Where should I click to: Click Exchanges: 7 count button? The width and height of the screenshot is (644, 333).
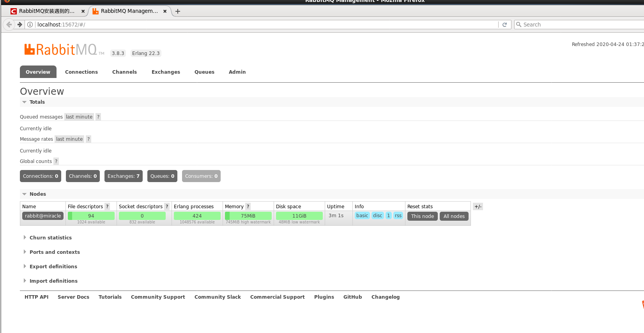point(124,176)
